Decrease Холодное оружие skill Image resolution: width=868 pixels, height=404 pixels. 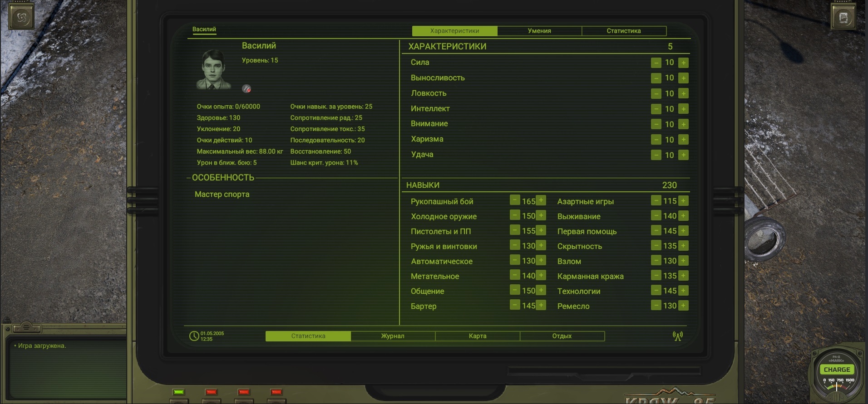pyautogui.click(x=515, y=215)
